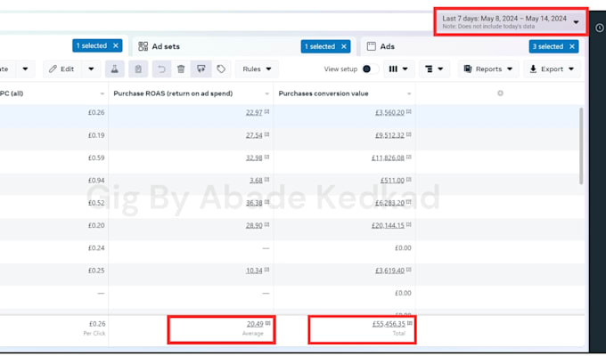Click the undo arrow icon
The image size is (606, 364).
click(161, 69)
